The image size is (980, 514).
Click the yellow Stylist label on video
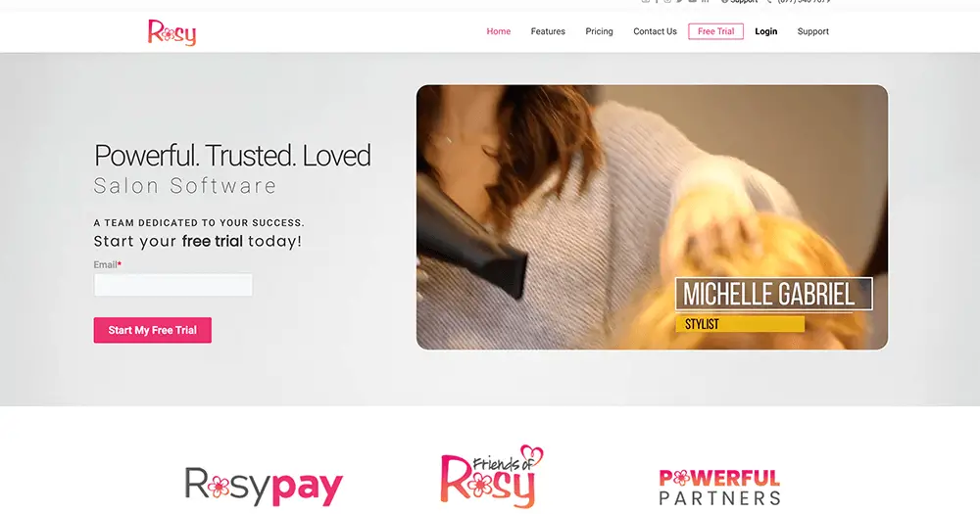(x=740, y=324)
